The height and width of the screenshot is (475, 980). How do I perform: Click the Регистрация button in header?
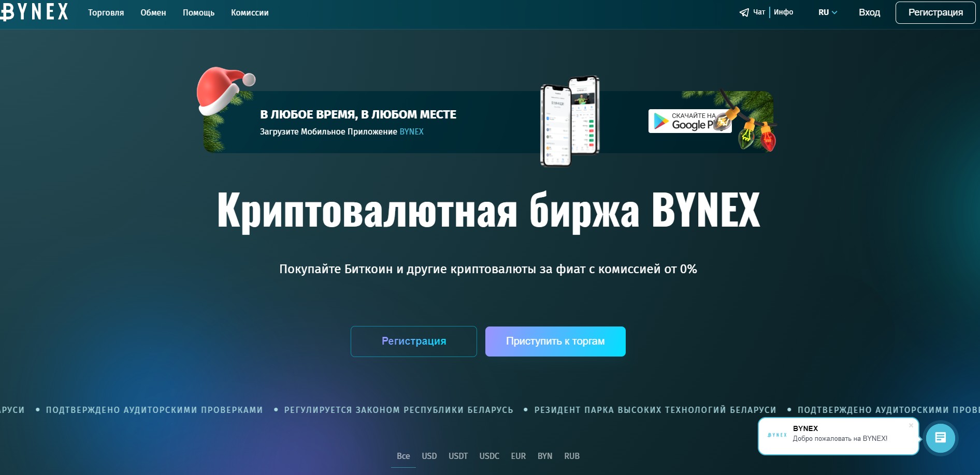[x=935, y=12]
